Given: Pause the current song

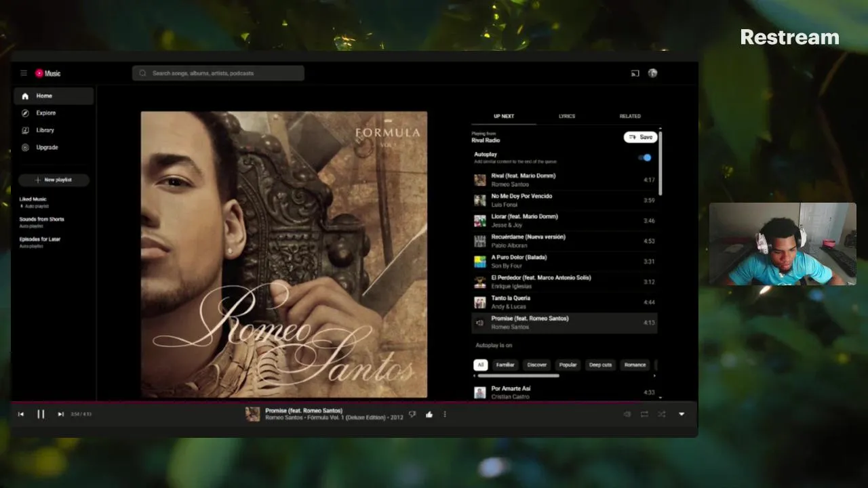Looking at the screenshot, I should click(x=41, y=414).
